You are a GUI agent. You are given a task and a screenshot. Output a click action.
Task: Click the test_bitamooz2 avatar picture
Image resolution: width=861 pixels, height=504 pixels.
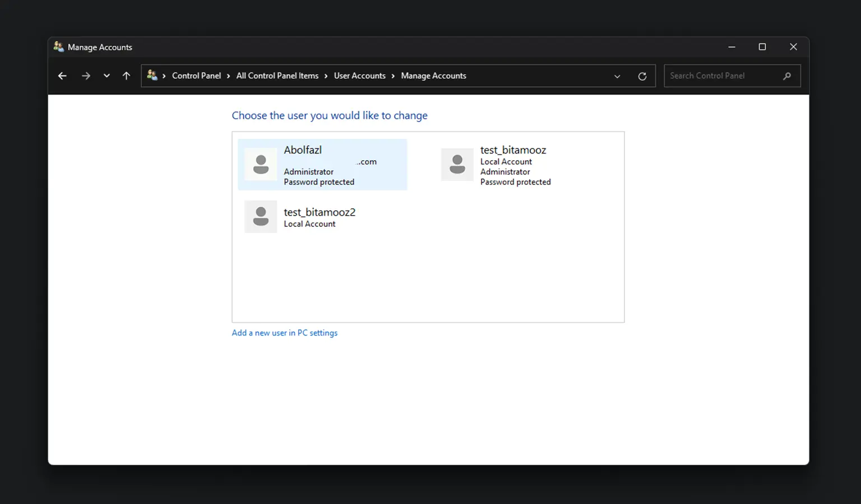click(x=261, y=217)
